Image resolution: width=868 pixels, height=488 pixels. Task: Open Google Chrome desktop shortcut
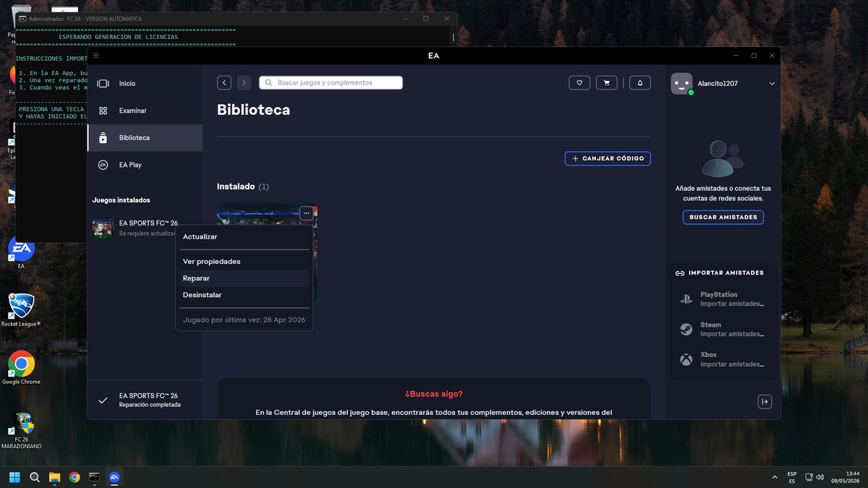tap(21, 367)
